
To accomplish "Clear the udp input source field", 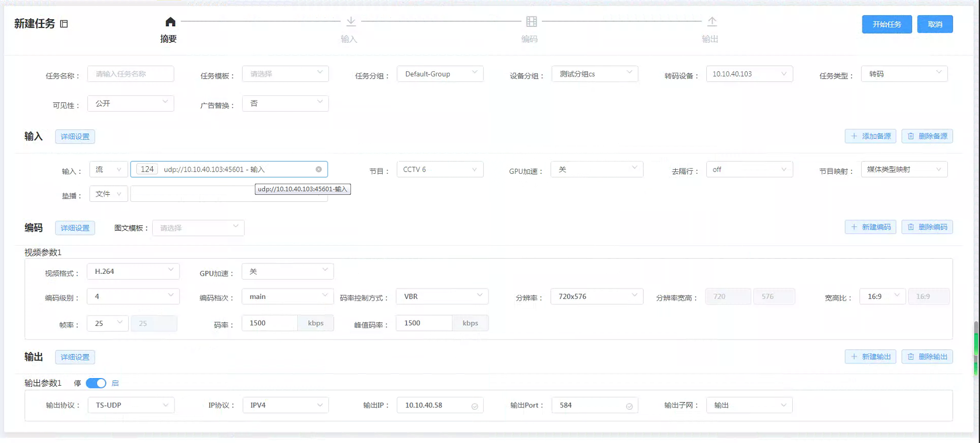I will tap(319, 169).
